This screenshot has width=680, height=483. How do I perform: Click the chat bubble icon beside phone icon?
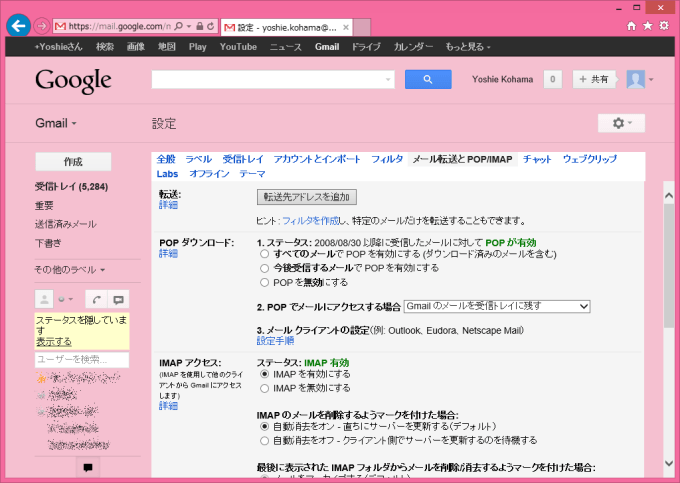118,299
